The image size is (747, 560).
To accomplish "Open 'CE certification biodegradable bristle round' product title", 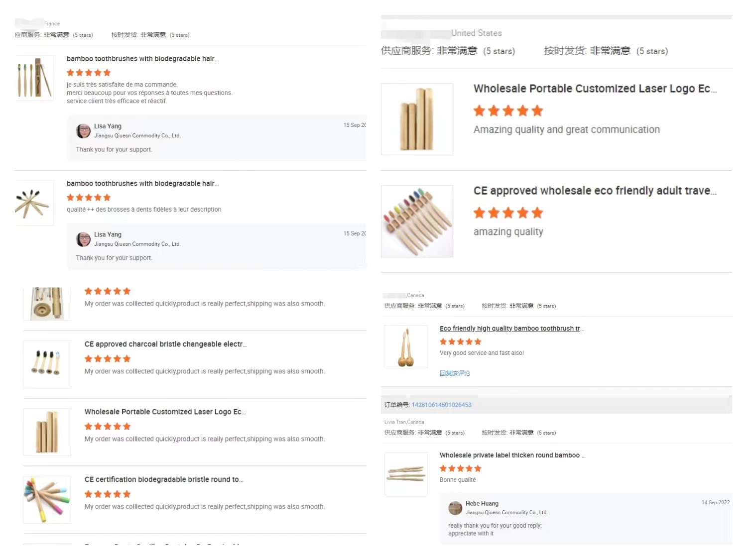I will pyautogui.click(x=163, y=479).
